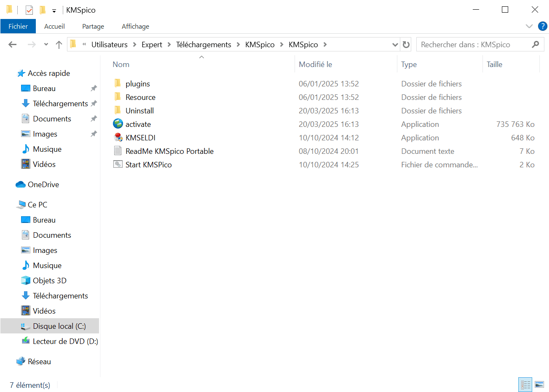The height and width of the screenshot is (392, 549).
Task: Select the Resource folder icon
Action: (x=118, y=97)
